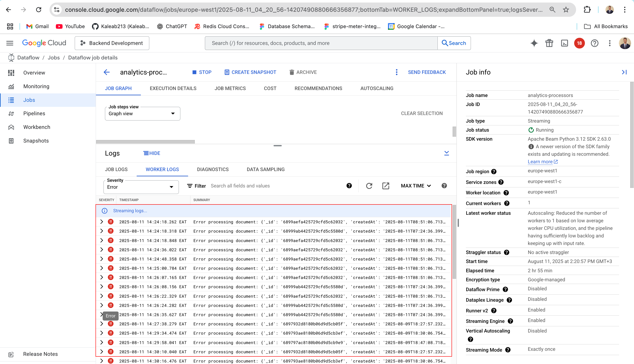Click Send Feedback button
Viewport: 634px width, 364px height.
(427, 72)
